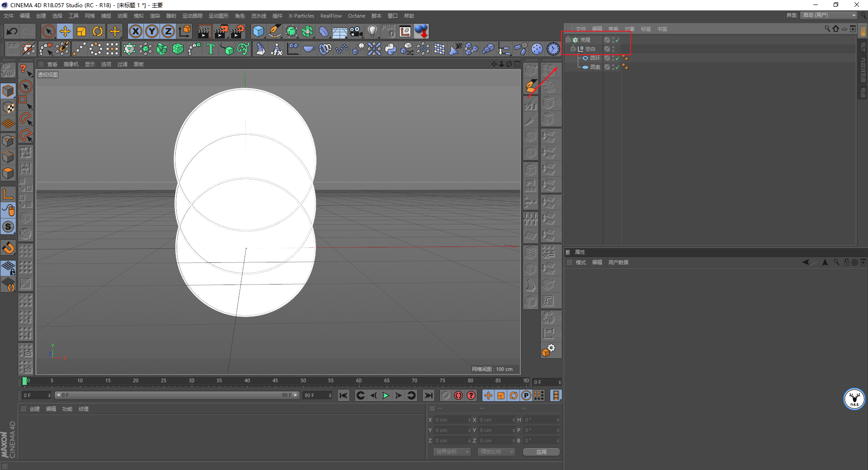
Task: Toggle the X axis lock
Action: [136, 31]
